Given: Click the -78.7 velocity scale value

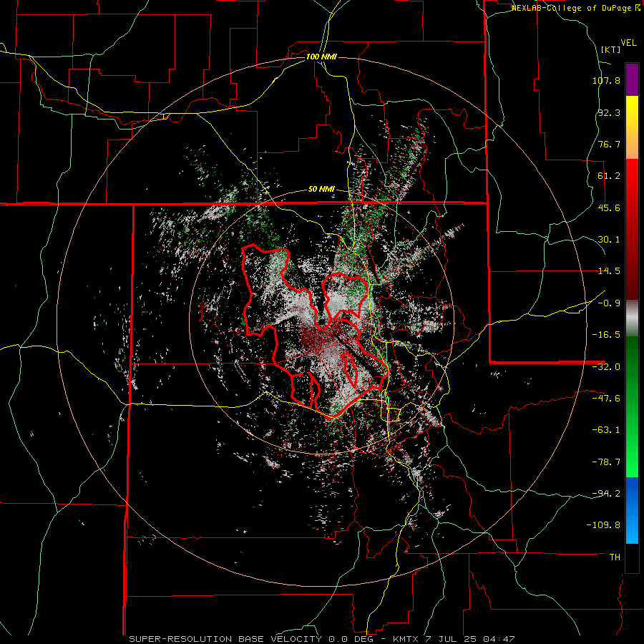Looking at the screenshot, I should tap(606, 462).
